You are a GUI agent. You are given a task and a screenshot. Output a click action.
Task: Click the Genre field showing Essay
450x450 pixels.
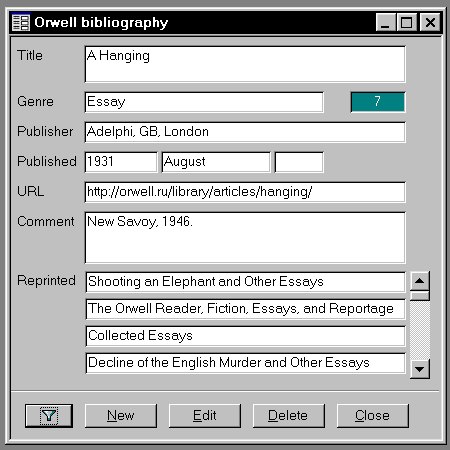[204, 102]
